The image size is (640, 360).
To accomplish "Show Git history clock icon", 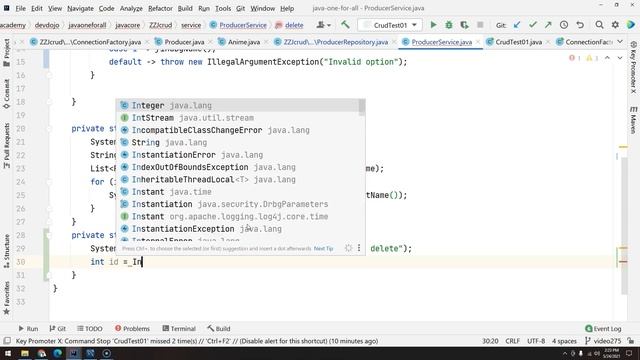I will pos(564,25).
